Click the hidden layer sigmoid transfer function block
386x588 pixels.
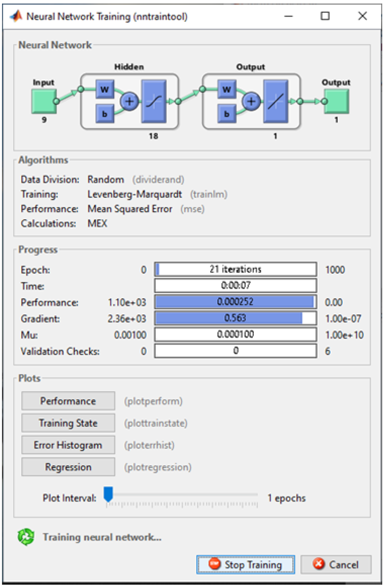(154, 101)
